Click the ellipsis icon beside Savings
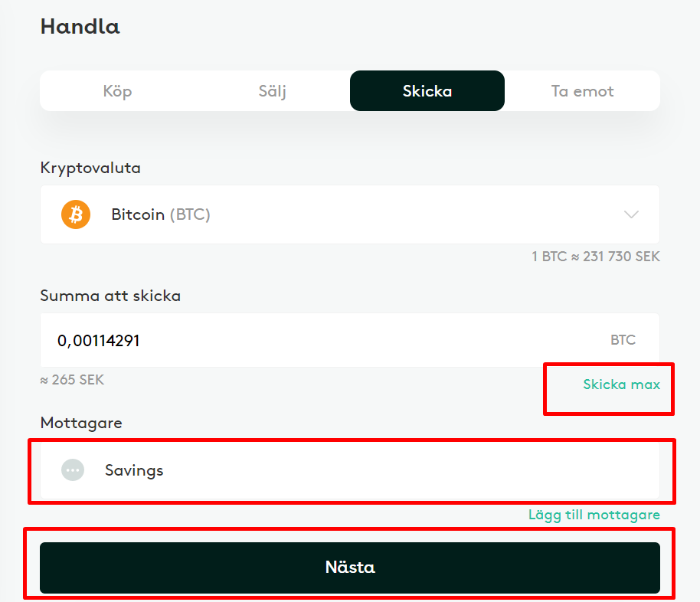Screen dimensions: 700x602 [73, 470]
